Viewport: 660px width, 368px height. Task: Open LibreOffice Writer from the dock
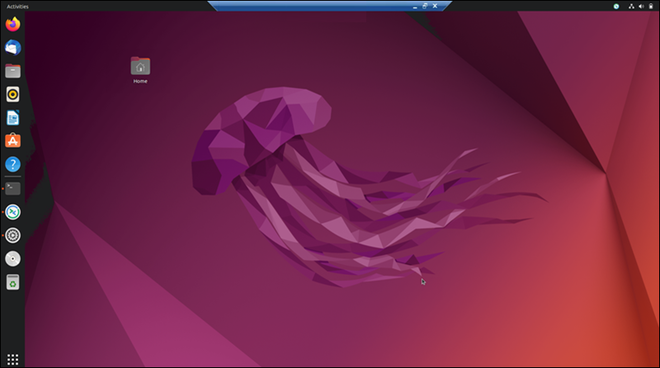[13, 118]
